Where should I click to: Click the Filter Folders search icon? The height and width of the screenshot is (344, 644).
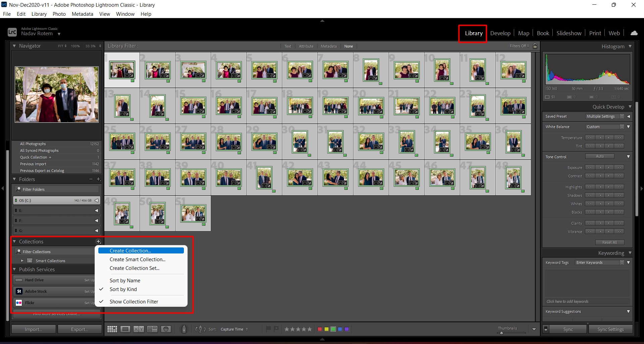pyautogui.click(x=19, y=189)
